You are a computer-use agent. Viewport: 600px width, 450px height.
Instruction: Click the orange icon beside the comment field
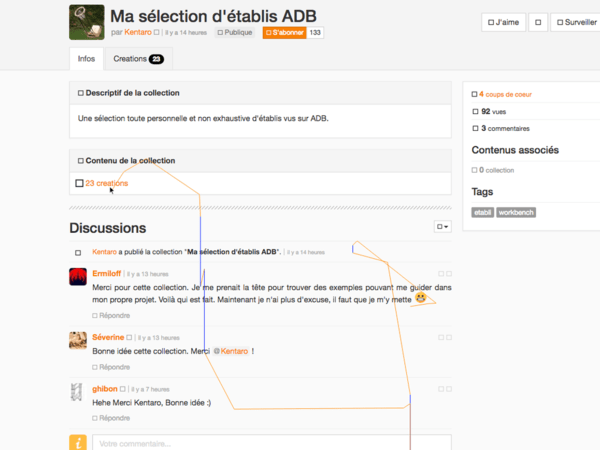click(x=77, y=443)
